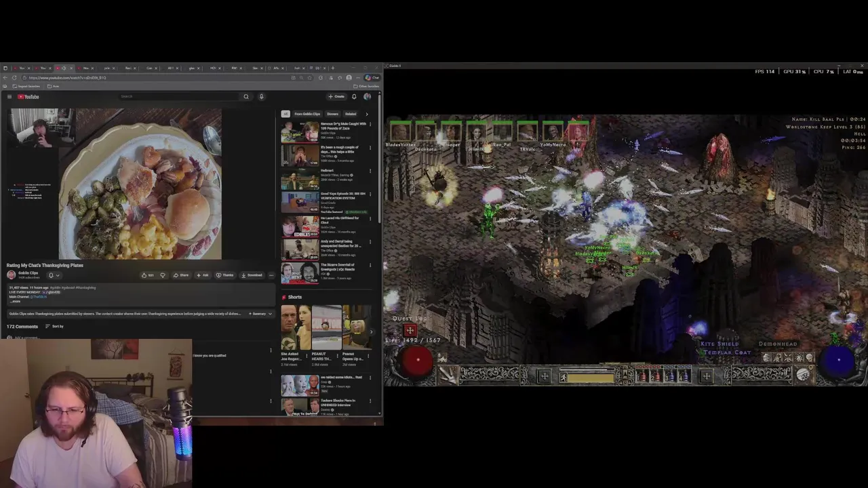This screenshot has width=868, height=488.
Task: Open the Copilot Chat button in browser
Action: pos(372,78)
